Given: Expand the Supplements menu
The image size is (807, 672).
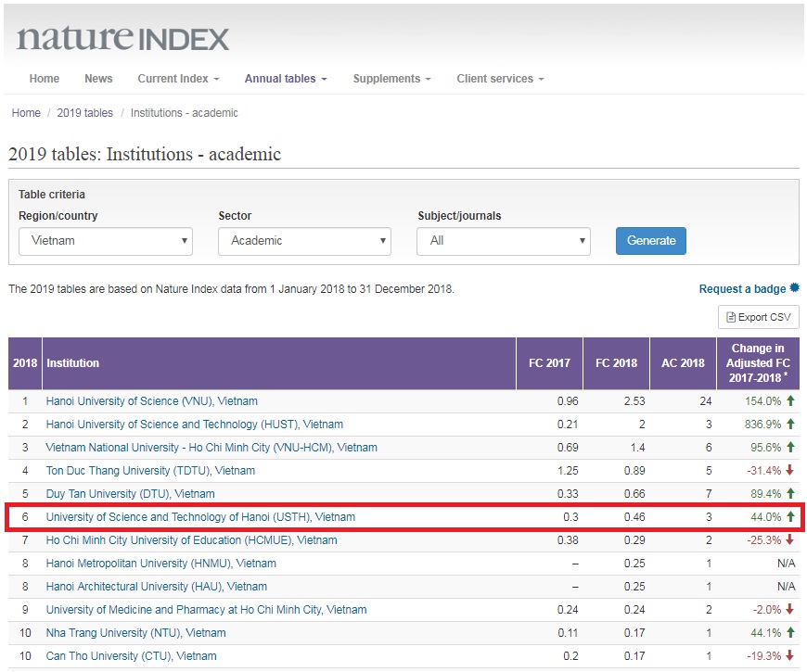Looking at the screenshot, I should click(391, 79).
